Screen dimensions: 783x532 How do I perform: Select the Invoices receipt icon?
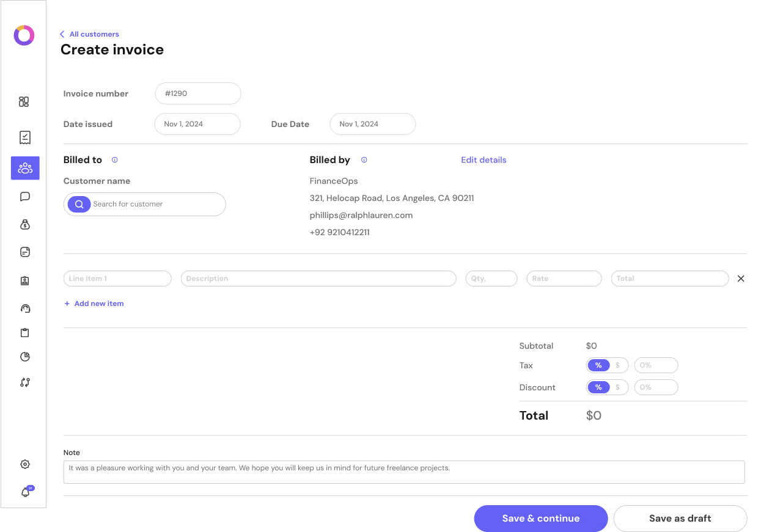(x=24, y=137)
